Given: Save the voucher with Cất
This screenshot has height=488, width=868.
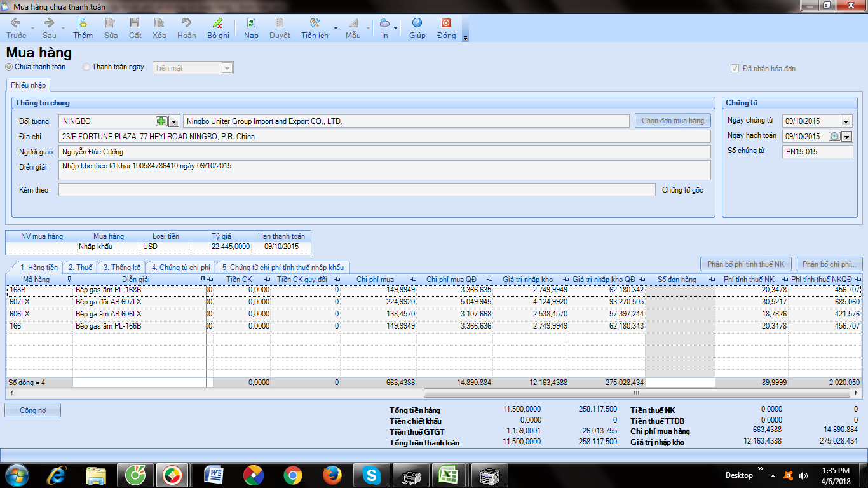Looking at the screenshot, I should click(x=135, y=28).
